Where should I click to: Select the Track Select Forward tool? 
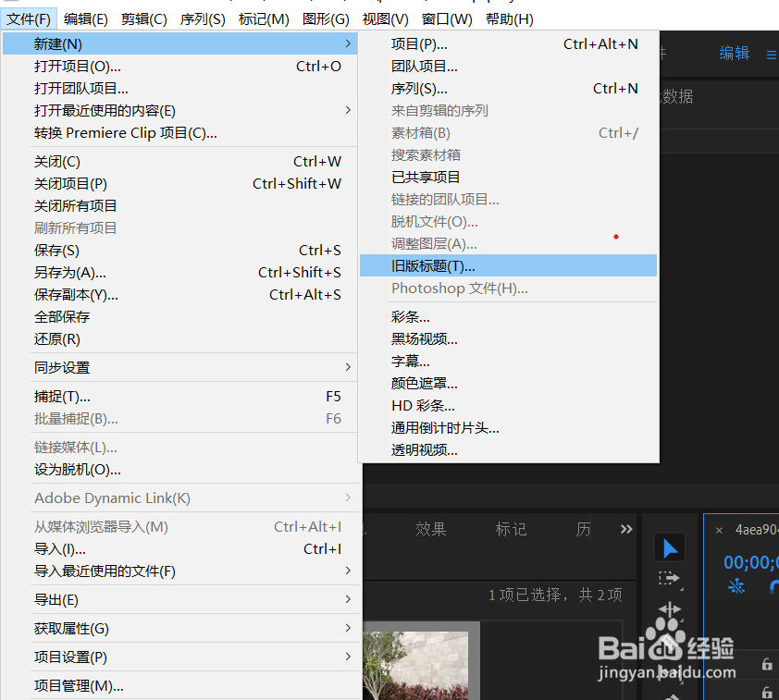tap(669, 578)
